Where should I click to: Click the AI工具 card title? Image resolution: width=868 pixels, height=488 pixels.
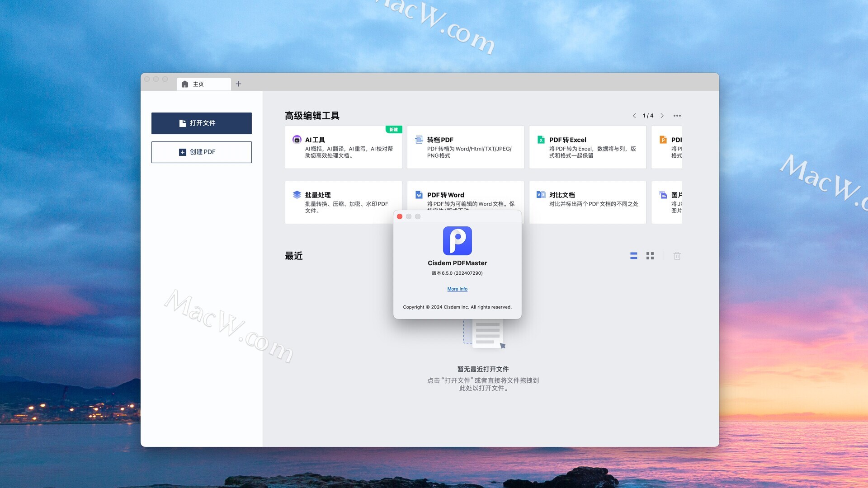click(315, 140)
